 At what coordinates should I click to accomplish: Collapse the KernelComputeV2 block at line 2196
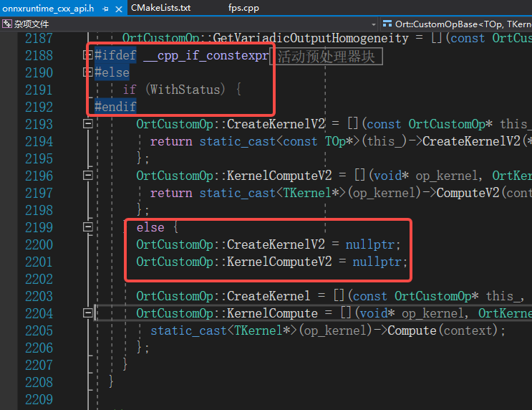pyautogui.click(x=88, y=176)
